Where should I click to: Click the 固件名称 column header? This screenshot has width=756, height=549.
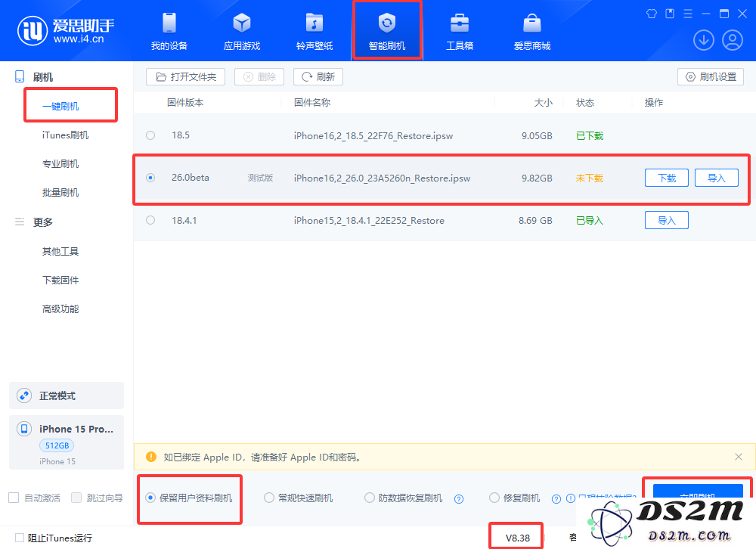[x=312, y=102]
